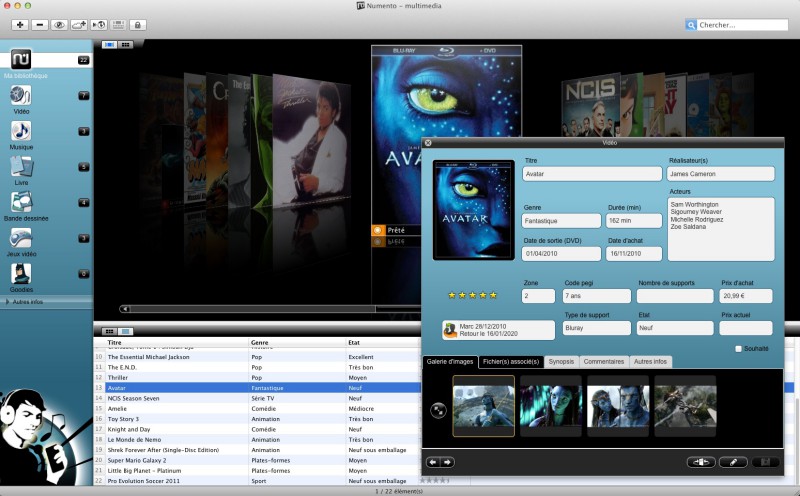The width and height of the screenshot is (800, 496).
Task: Click the floppy save button in Vidéo panel
Action: point(765,462)
